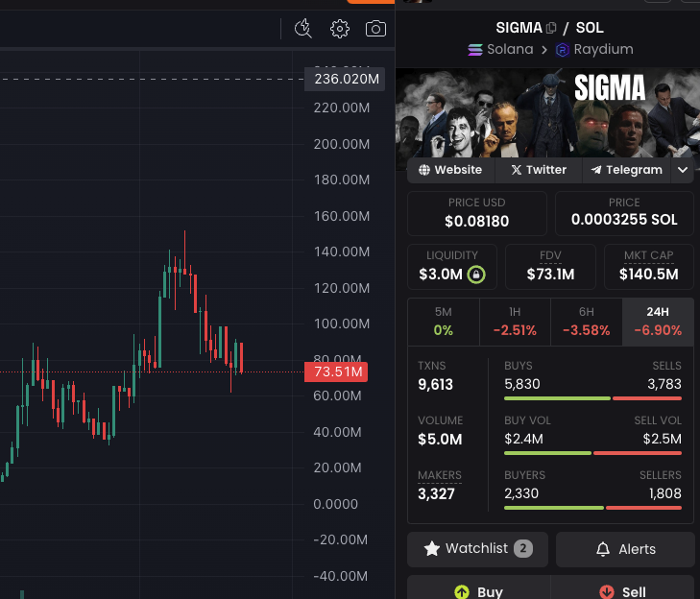Viewport: 700px width, 599px height.
Task: Click the PRICE USD $0.08180 box
Action: [x=477, y=213]
